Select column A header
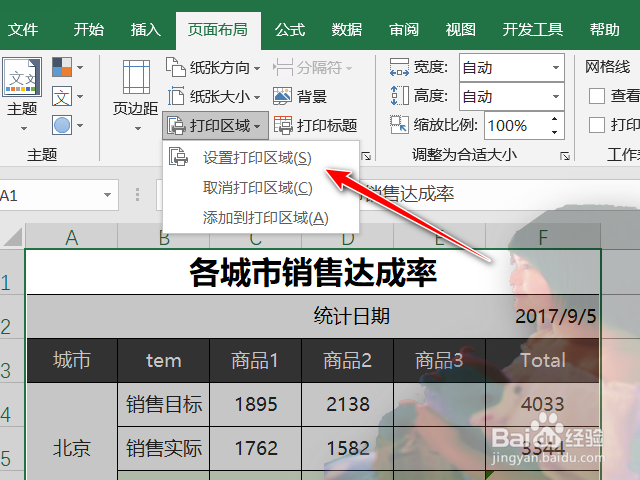 tap(71, 237)
